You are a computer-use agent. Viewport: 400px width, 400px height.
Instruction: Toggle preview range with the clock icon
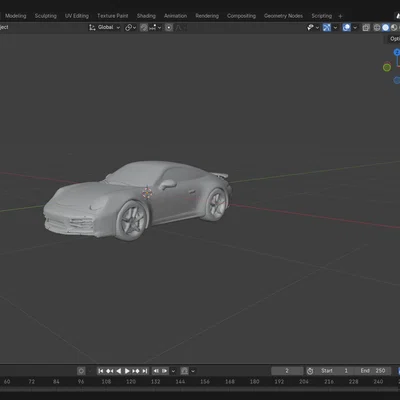[x=310, y=371]
